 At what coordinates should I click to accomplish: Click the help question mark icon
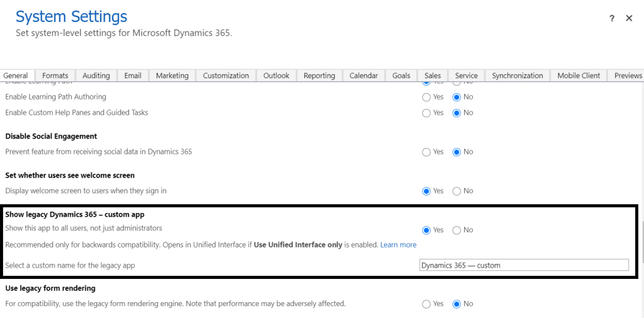point(612,19)
